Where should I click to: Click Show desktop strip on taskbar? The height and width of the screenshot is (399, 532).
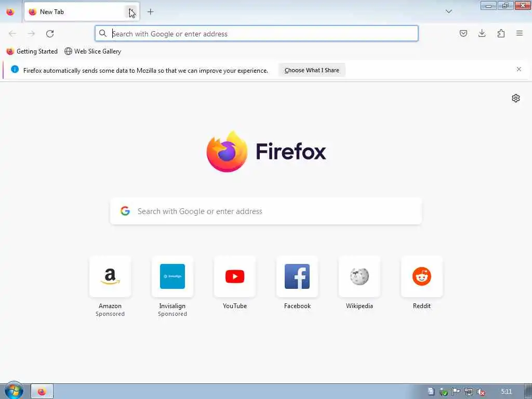[528, 392]
